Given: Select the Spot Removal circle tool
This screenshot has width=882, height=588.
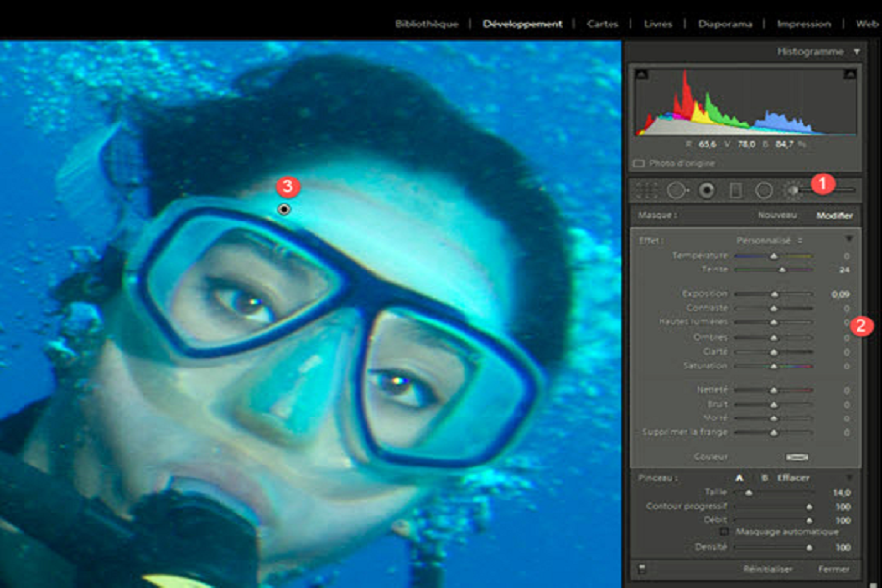Looking at the screenshot, I should pos(676,190).
